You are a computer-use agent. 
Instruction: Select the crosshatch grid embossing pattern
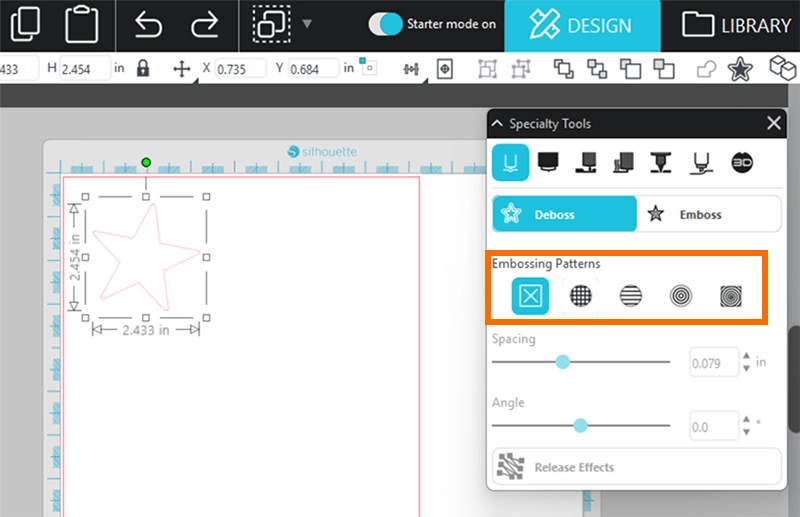click(581, 295)
